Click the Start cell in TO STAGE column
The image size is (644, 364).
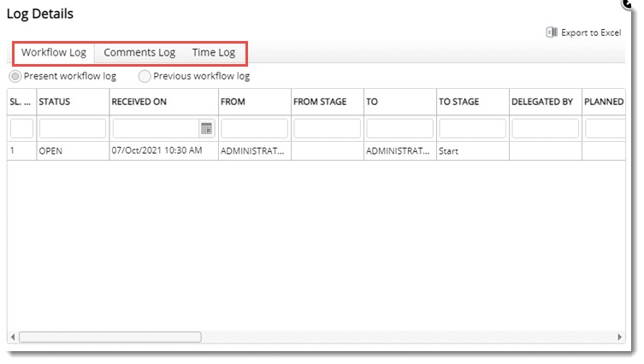[449, 150]
